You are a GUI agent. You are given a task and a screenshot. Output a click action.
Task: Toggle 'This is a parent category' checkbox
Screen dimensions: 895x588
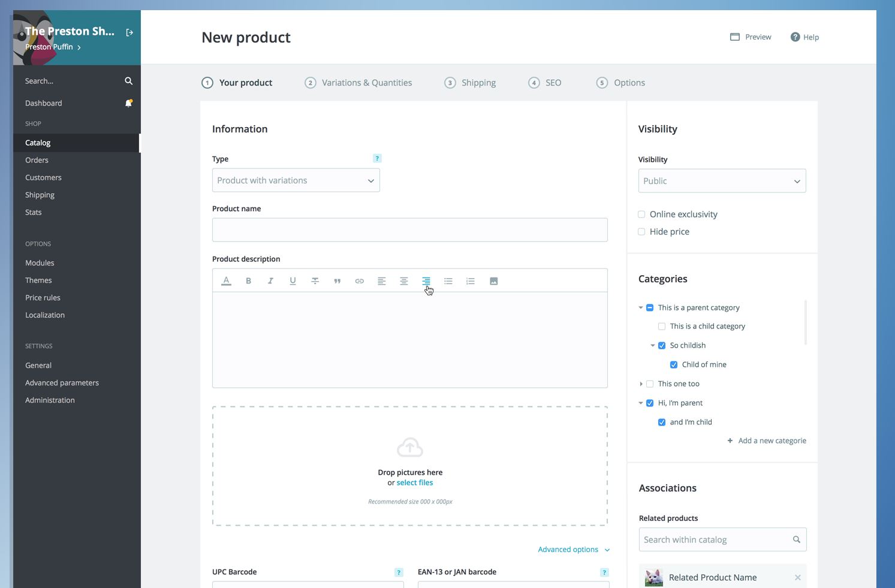click(650, 307)
